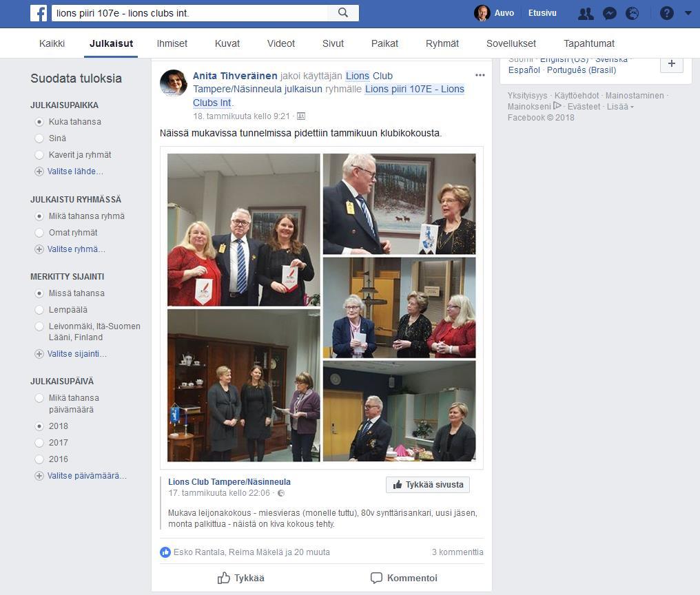The height and width of the screenshot is (595, 700).
Task: Open the notifications globe icon
Action: [632, 14]
